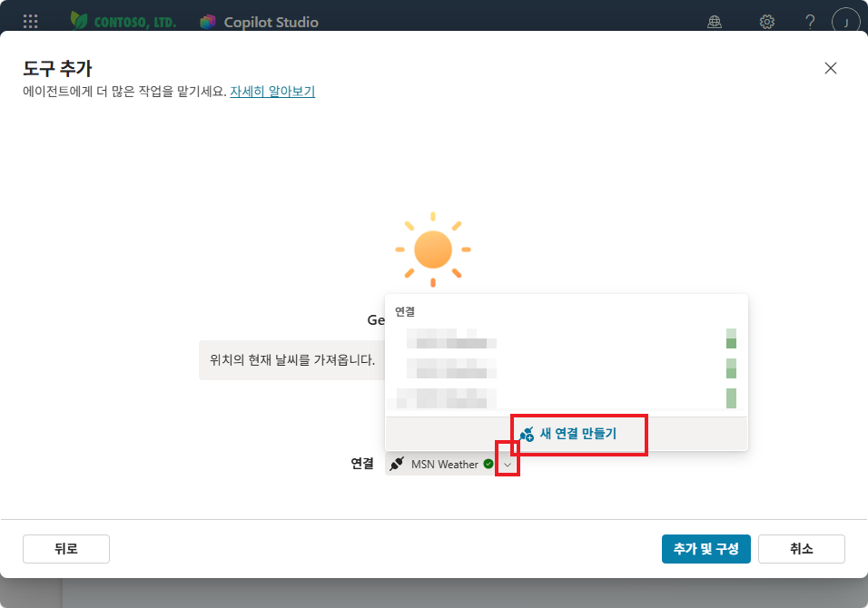
Task: Open the app launcher waffle icon
Action: coord(31,22)
